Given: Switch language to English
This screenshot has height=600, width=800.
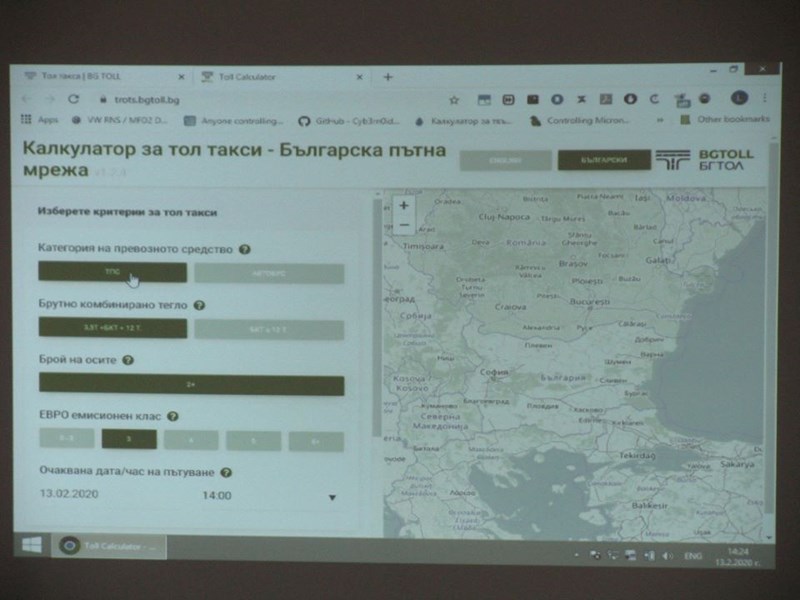Looking at the screenshot, I should click(x=505, y=160).
